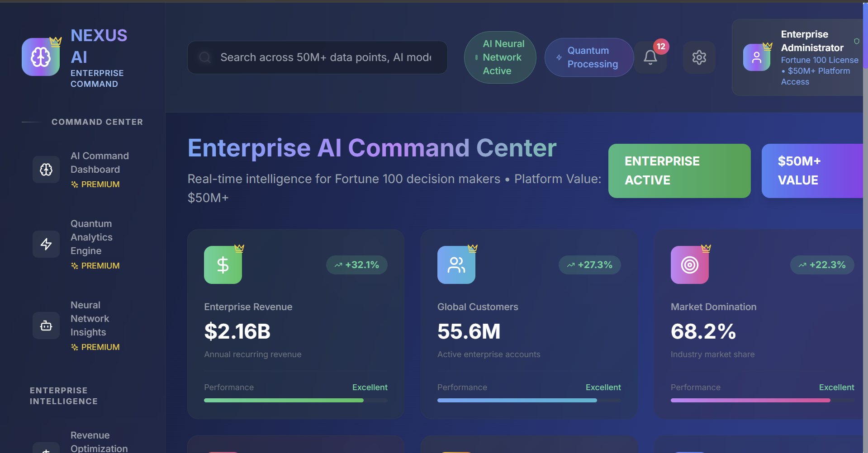Click the crown on Nexus AI logo
The height and width of the screenshot is (453, 868).
point(56,42)
